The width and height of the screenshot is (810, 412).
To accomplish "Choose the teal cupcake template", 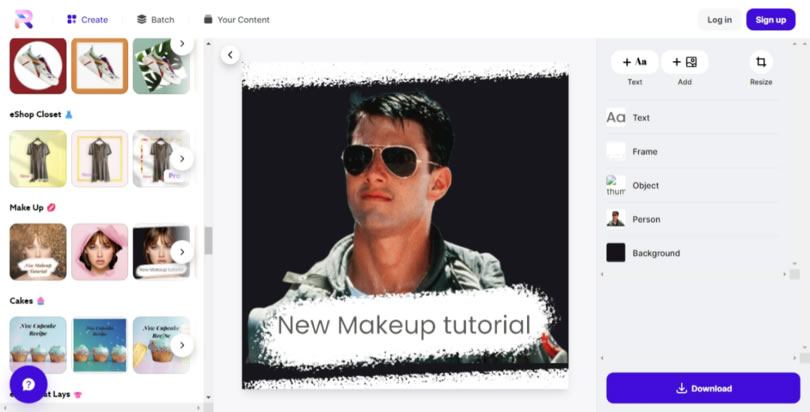I will 100,345.
